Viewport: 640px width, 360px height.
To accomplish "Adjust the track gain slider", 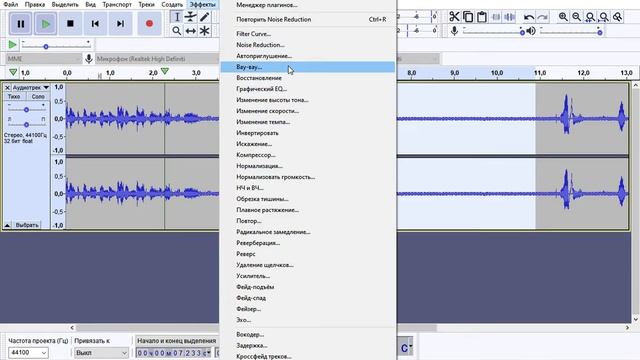I will point(26,110).
